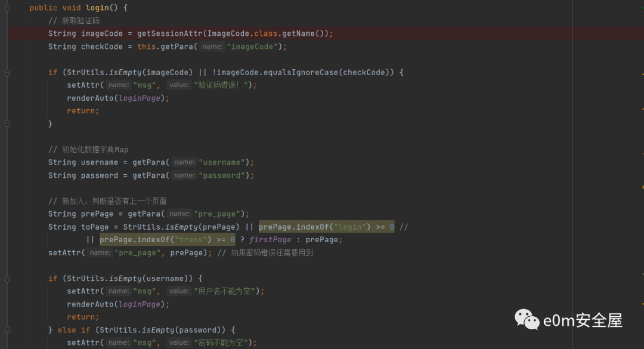Screen dimensions: 644x349
Task: Click the 'value:' hint before "验证码错误！"
Action: tap(179, 85)
